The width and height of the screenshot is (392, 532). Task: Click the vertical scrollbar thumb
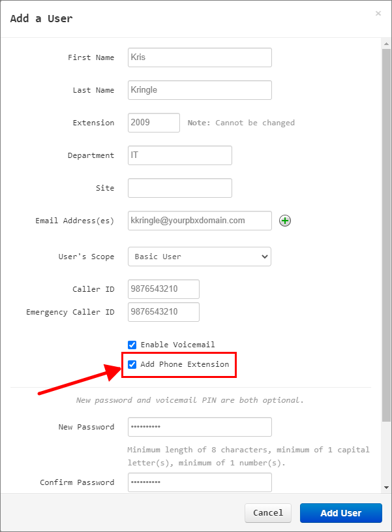386,235
